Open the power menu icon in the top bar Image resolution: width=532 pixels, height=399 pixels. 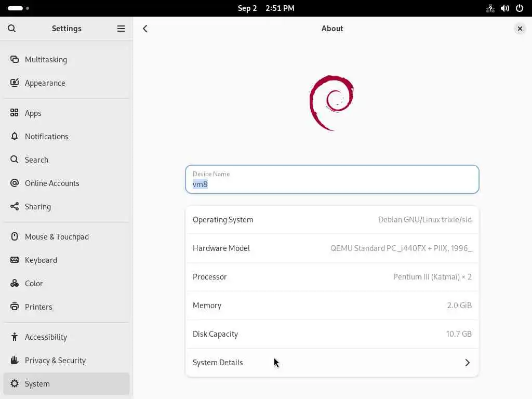520,8
